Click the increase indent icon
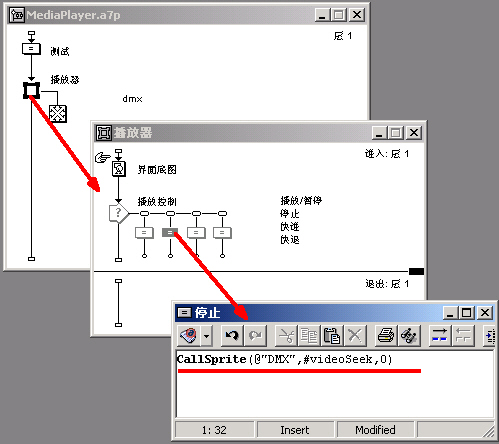Image resolution: width=499 pixels, height=444 pixels. tap(439, 335)
